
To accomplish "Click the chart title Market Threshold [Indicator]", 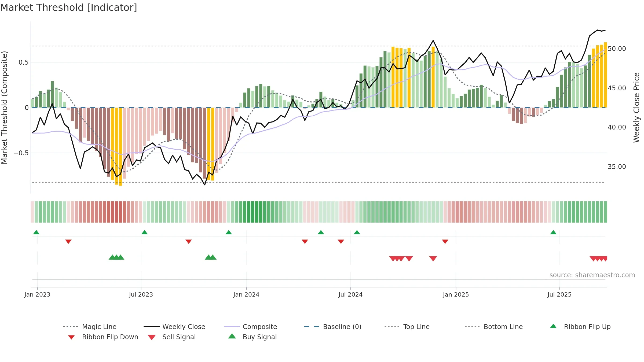I will (x=69, y=8).
